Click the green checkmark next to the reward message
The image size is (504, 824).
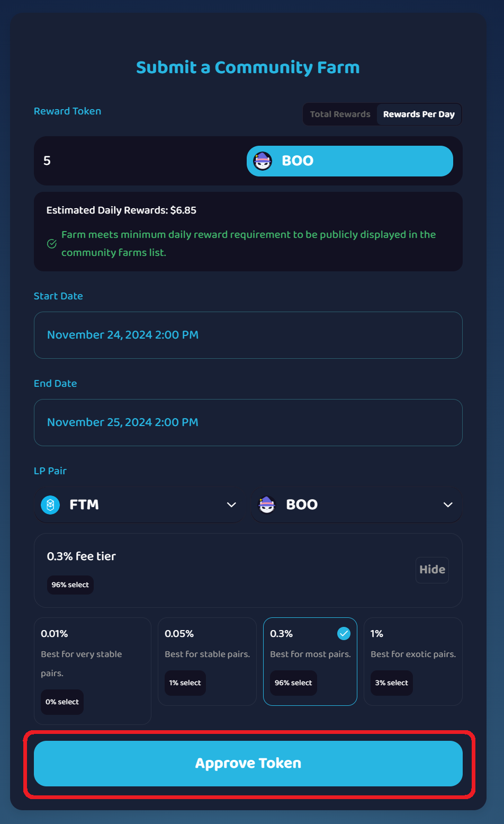51,243
